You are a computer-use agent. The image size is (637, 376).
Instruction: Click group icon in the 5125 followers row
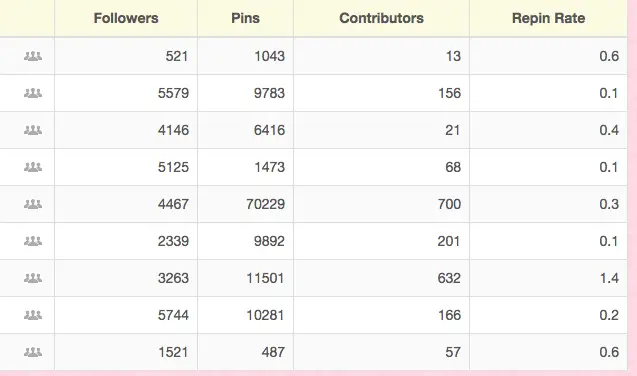tap(33, 167)
